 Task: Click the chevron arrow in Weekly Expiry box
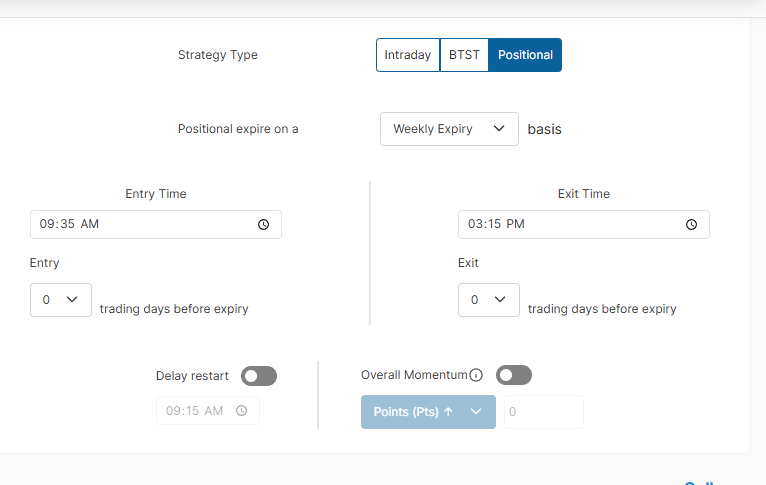pos(499,129)
